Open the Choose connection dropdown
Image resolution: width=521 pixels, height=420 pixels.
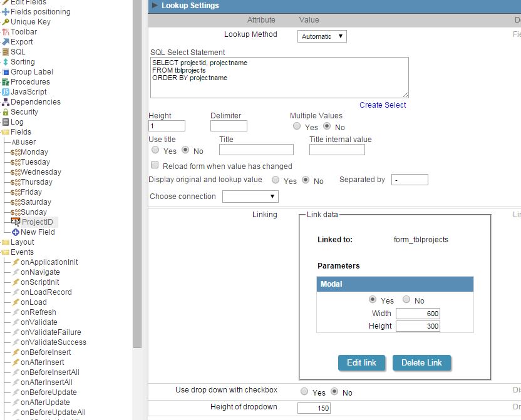click(x=250, y=197)
